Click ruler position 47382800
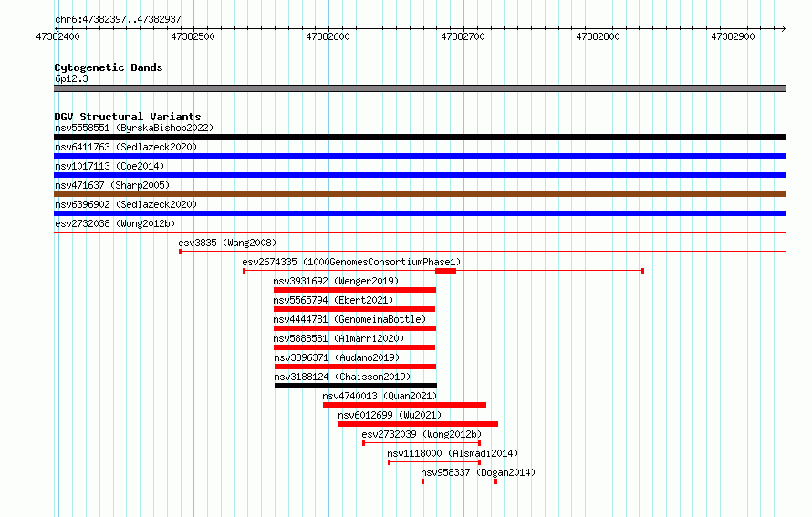 coord(599,36)
